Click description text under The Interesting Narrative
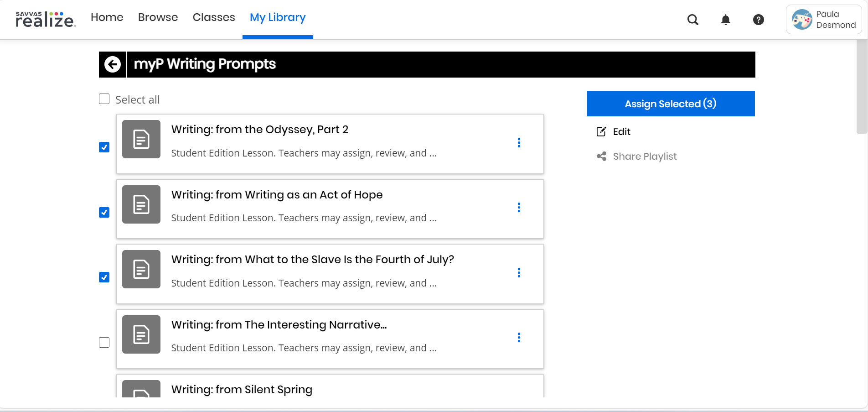Screen dimensions: 868x412 304,348
